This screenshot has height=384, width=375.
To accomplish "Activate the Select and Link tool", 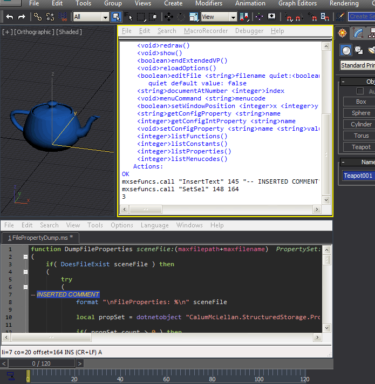I will [x=38, y=17].
